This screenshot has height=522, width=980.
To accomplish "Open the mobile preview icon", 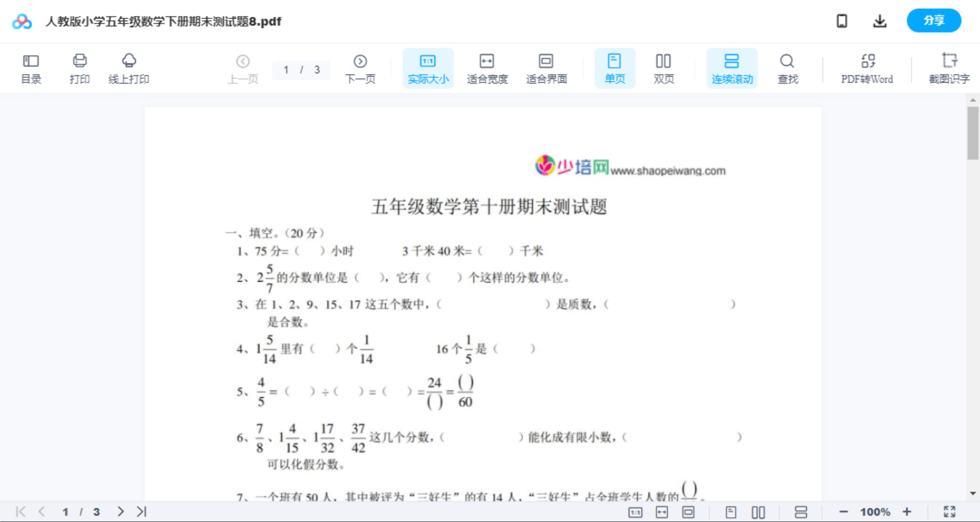I will 842,20.
